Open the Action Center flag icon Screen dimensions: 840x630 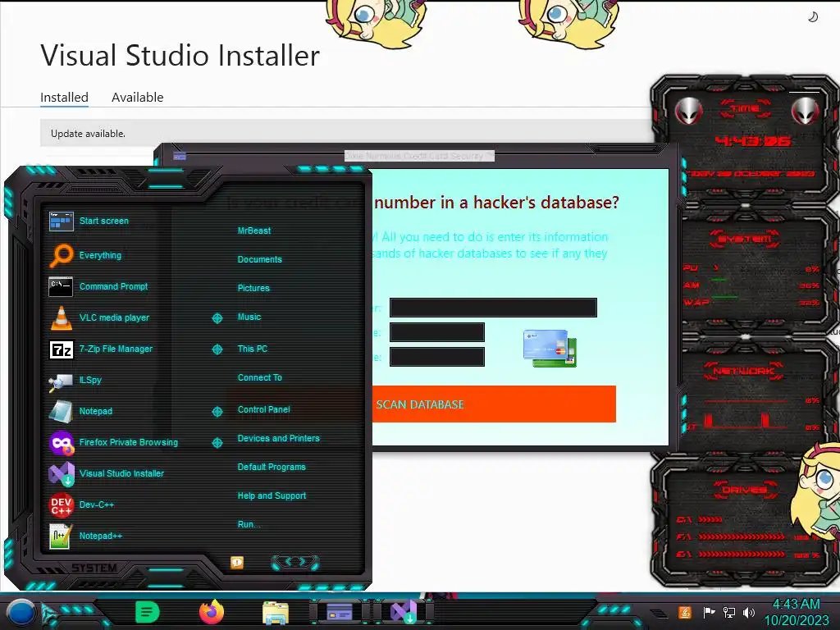(709, 612)
